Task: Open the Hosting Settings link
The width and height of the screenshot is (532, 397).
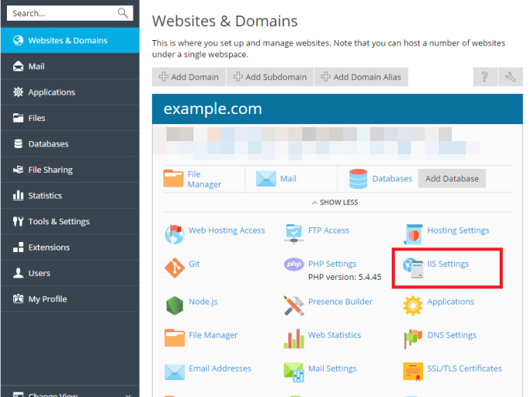Action: point(457,230)
